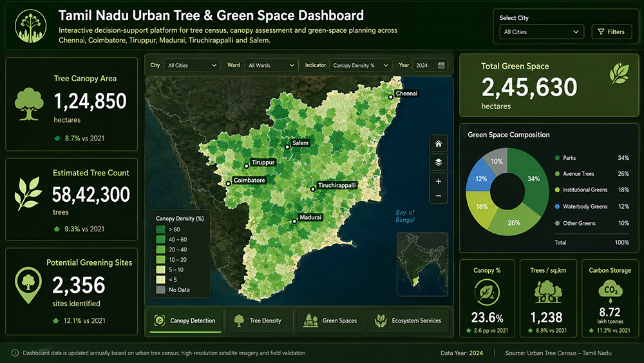Click the Canopy Detection leaf scan icon
644x363 pixels.
click(159, 320)
